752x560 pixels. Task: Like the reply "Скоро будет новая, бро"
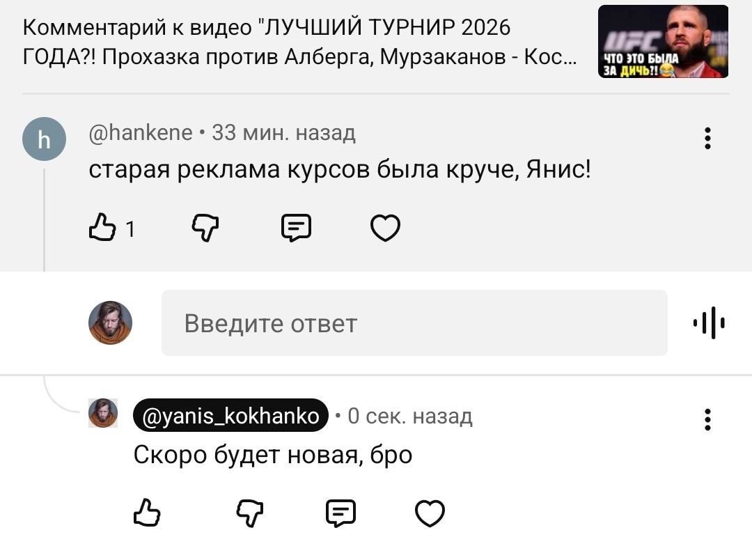[x=146, y=514]
